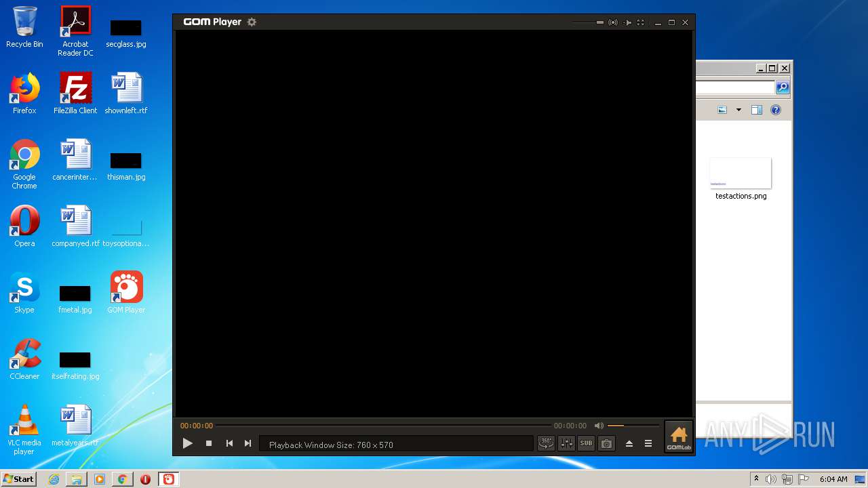The width and height of the screenshot is (868, 488).
Task: Mute audio with the speaker icon
Action: click(x=599, y=426)
